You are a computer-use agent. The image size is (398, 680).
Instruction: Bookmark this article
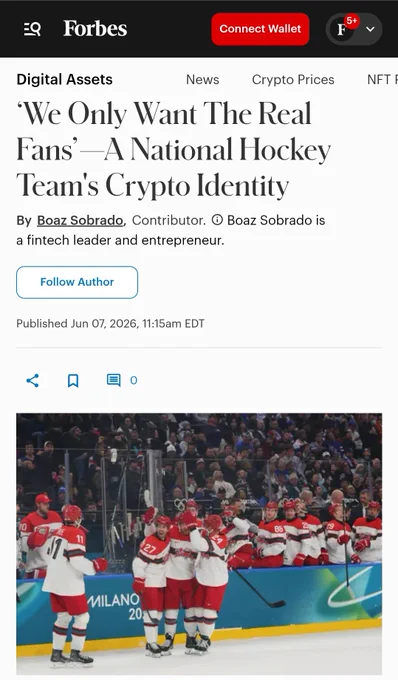pos(73,381)
